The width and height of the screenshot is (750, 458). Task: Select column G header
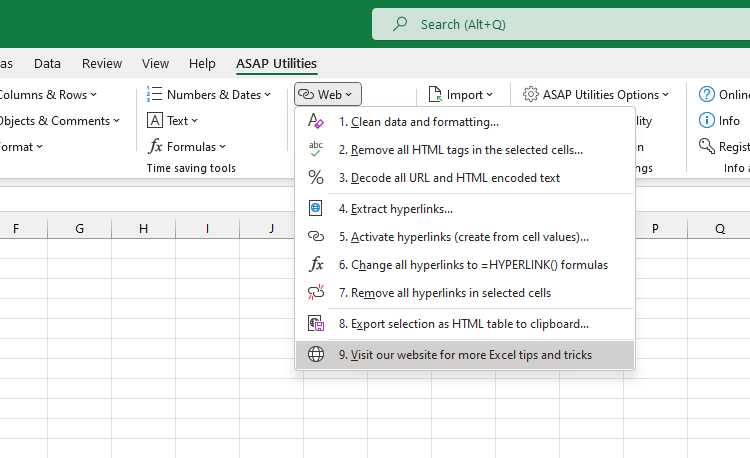pos(79,229)
